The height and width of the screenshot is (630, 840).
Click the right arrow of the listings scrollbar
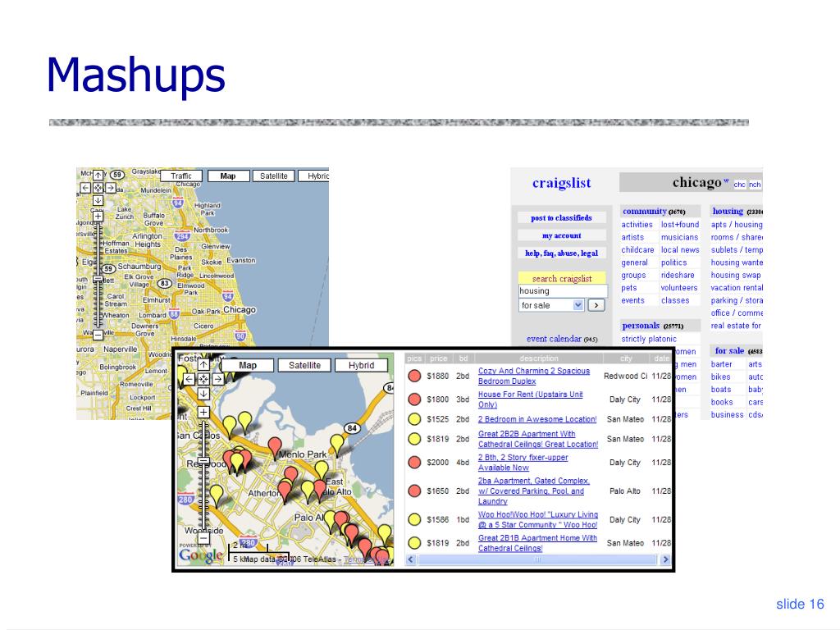click(665, 559)
